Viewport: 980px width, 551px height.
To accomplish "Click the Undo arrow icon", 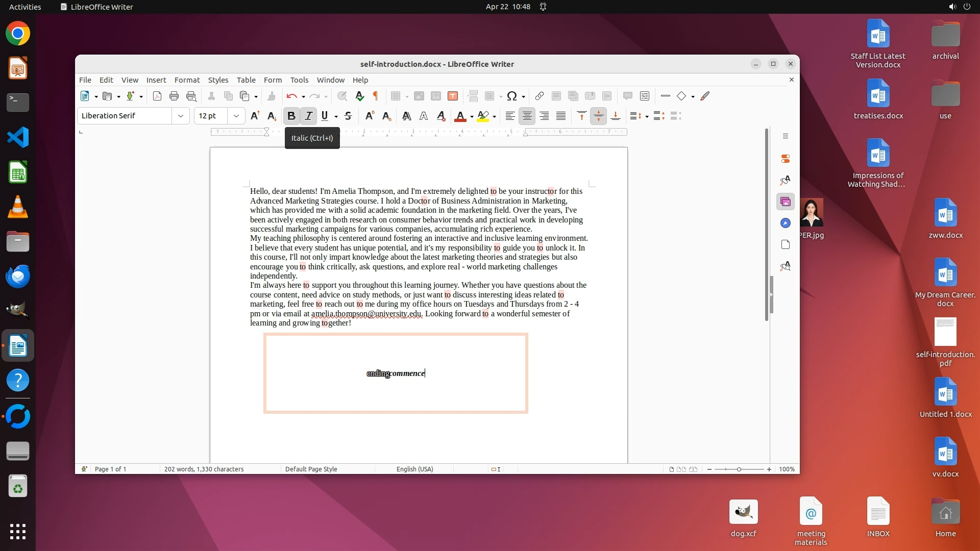I will click(291, 96).
